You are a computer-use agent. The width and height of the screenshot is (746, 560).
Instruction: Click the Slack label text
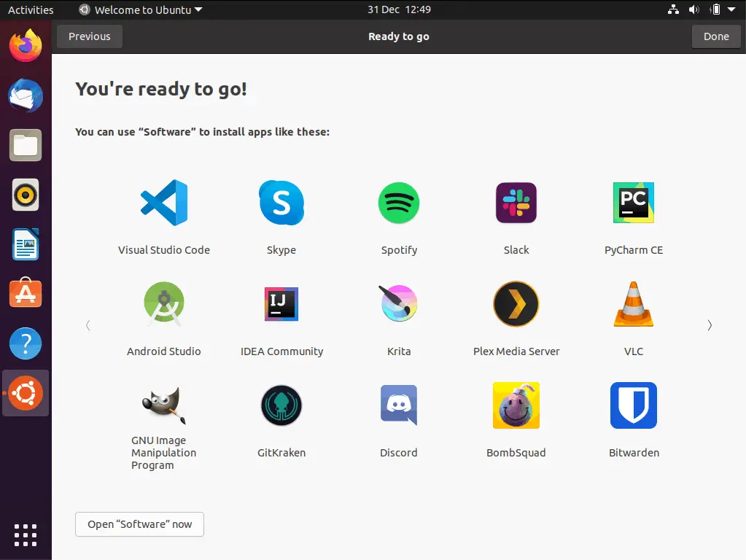(x=516, y=250)
